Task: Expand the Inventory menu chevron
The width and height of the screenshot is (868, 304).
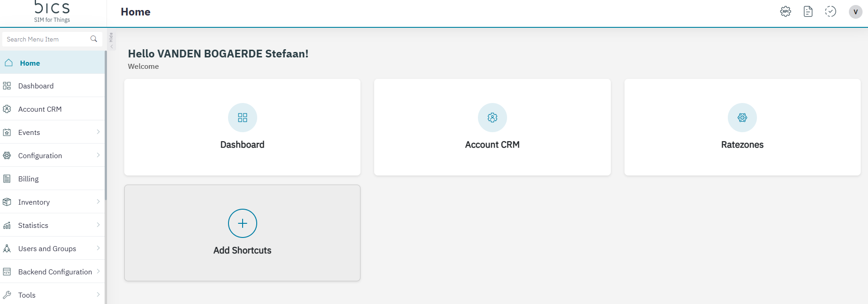Action: 98,202
